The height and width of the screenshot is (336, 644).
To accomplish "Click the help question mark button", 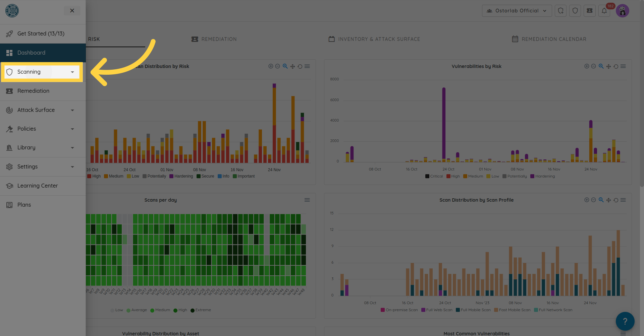I will tap(625, 321).
